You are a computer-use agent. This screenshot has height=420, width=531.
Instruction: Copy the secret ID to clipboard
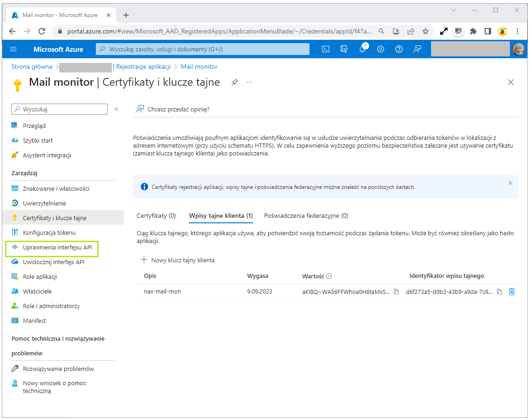[x=500, y=292]
